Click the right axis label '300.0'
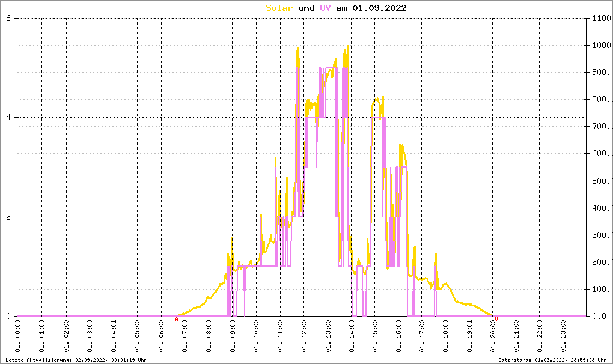 (x=602, y=235)
